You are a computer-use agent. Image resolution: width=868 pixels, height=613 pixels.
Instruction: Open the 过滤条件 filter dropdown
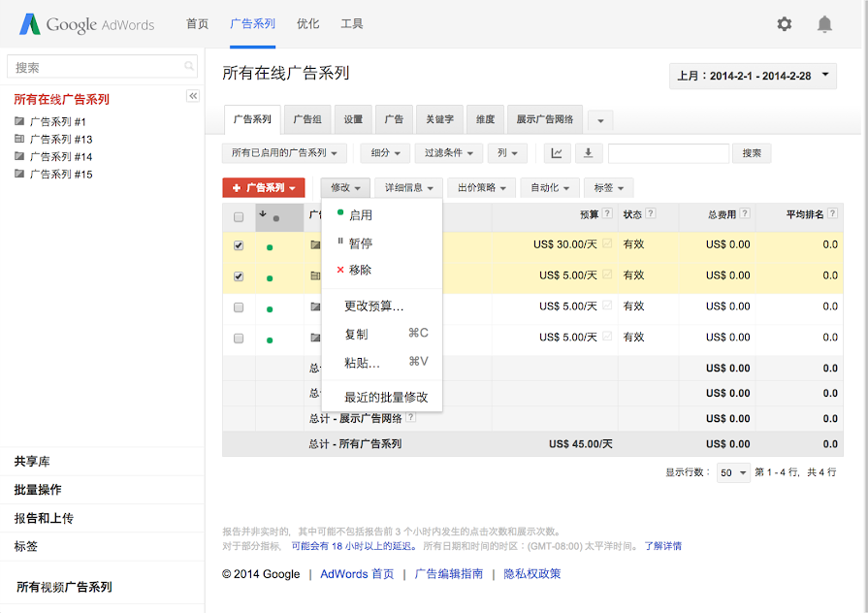(450, 153)
